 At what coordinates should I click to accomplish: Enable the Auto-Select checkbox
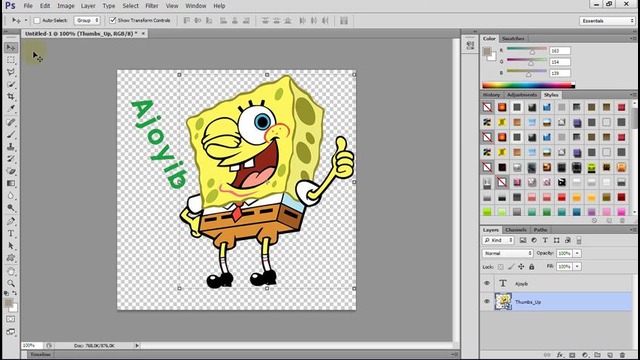(37, 20)
